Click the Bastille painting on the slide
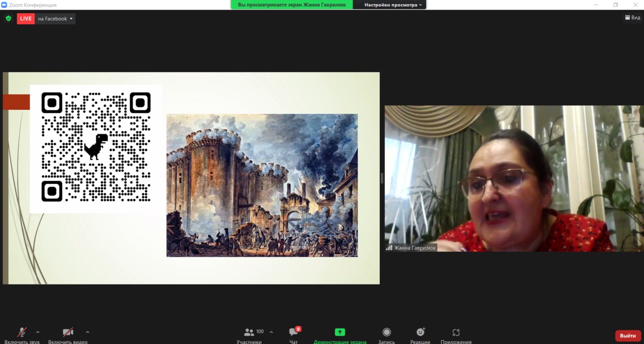 click(262, 185)
